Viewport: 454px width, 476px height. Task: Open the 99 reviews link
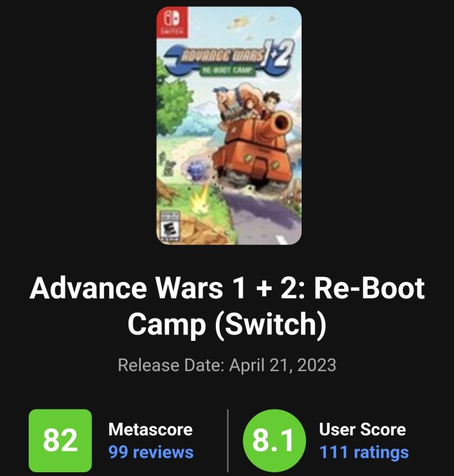point(151,452)
